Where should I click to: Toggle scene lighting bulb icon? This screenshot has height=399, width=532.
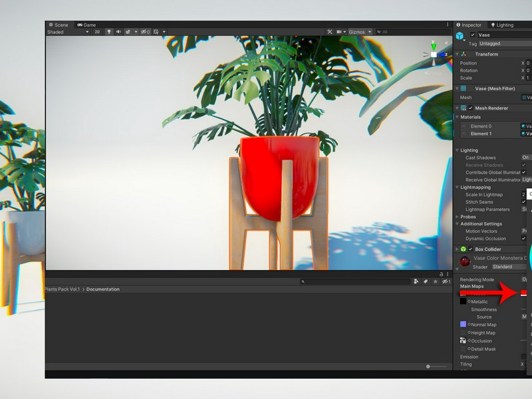coord(108,31)
